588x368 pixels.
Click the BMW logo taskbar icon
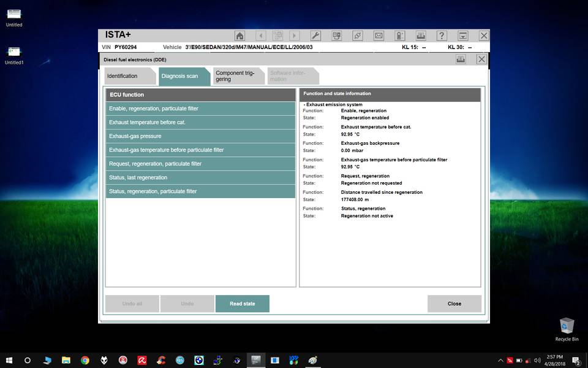198,361
